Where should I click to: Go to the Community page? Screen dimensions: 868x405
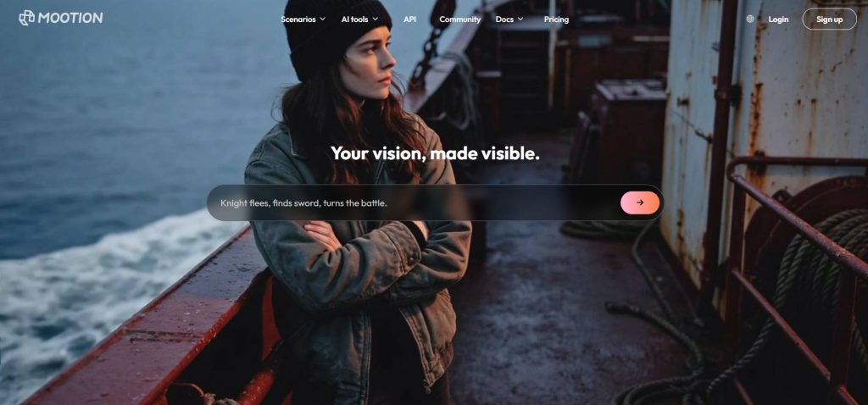pyautogui.click(x=460, y=19)
